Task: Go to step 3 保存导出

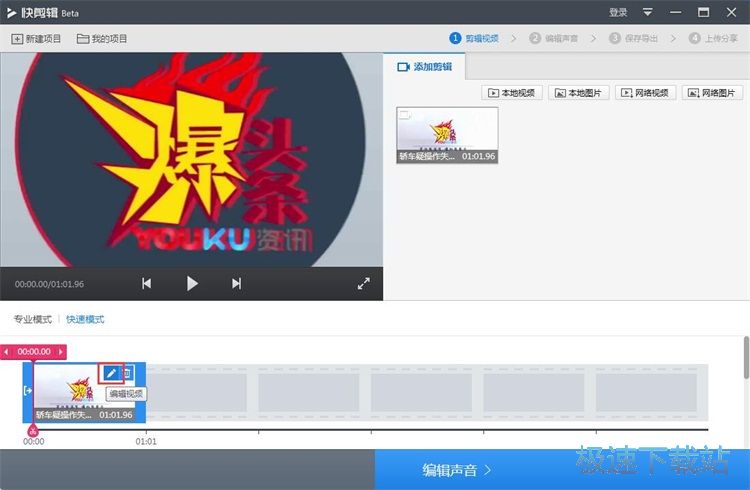Action: coord(633,38)
